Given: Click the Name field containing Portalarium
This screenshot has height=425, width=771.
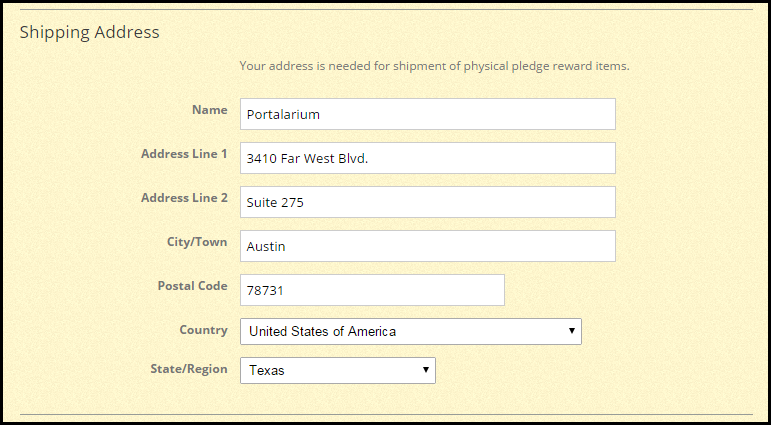Looking at the screenshot, I should point(427,114).
